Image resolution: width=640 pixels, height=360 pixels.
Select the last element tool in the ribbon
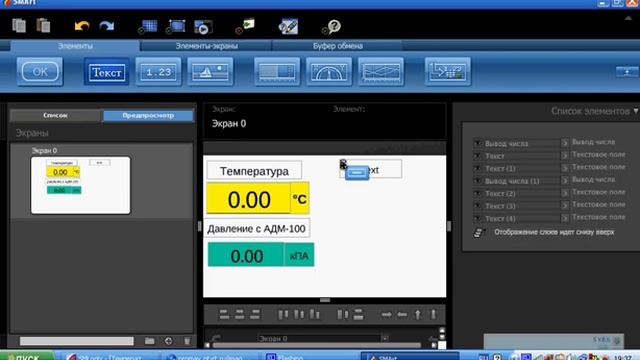[448, 72]
